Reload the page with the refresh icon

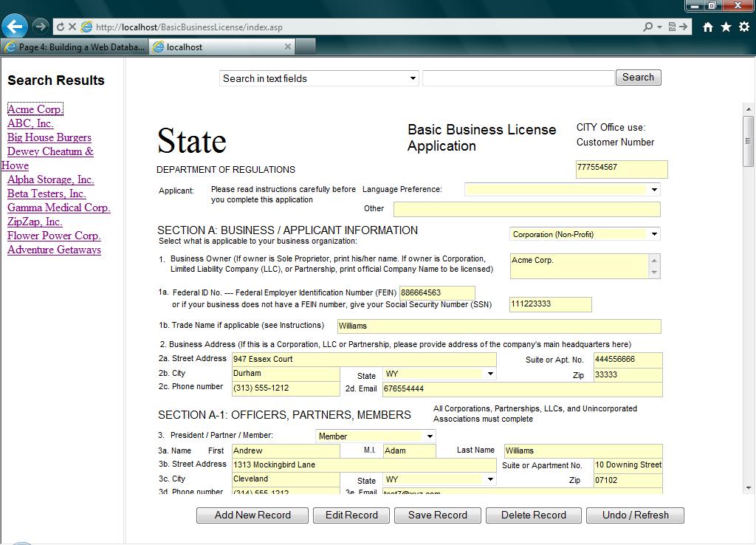coord(61,27)
